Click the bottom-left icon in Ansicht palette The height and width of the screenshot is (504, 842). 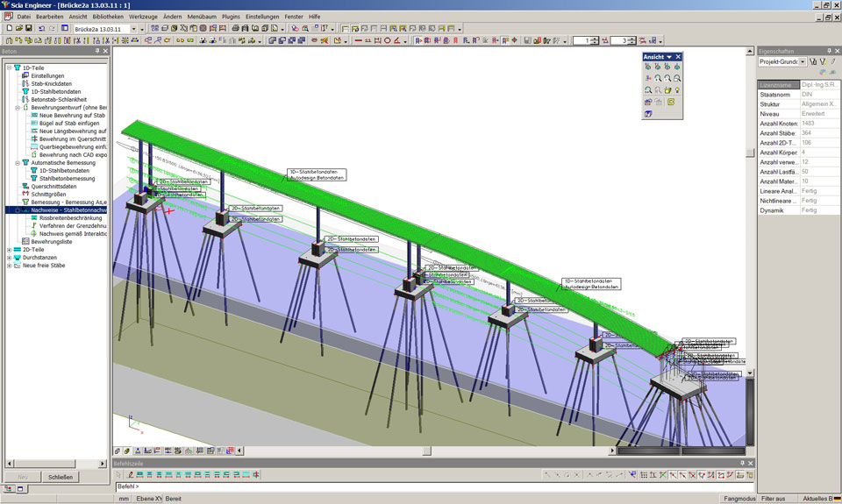(647, 114)
